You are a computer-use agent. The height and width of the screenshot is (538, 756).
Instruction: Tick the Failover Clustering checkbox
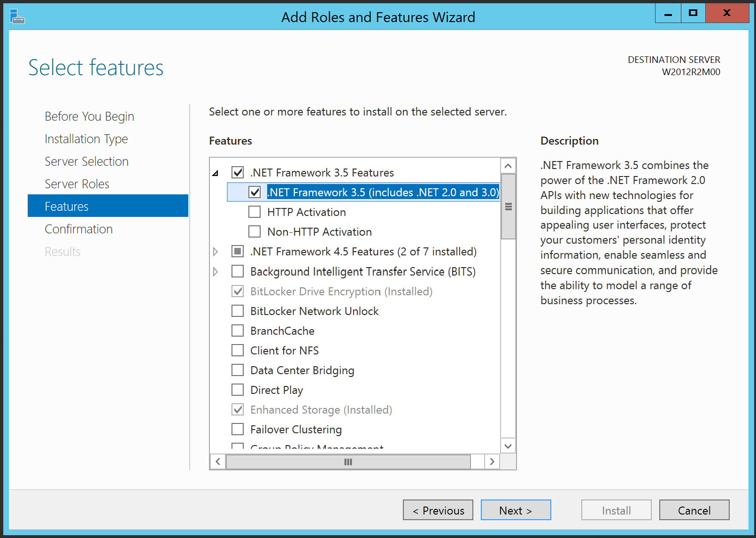pos(238,429)
